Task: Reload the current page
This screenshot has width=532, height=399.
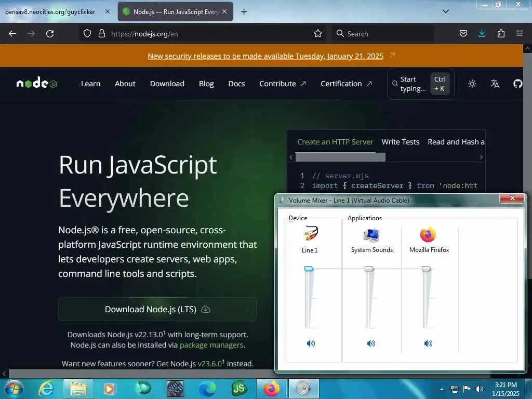Action: (x=50, y=34)
